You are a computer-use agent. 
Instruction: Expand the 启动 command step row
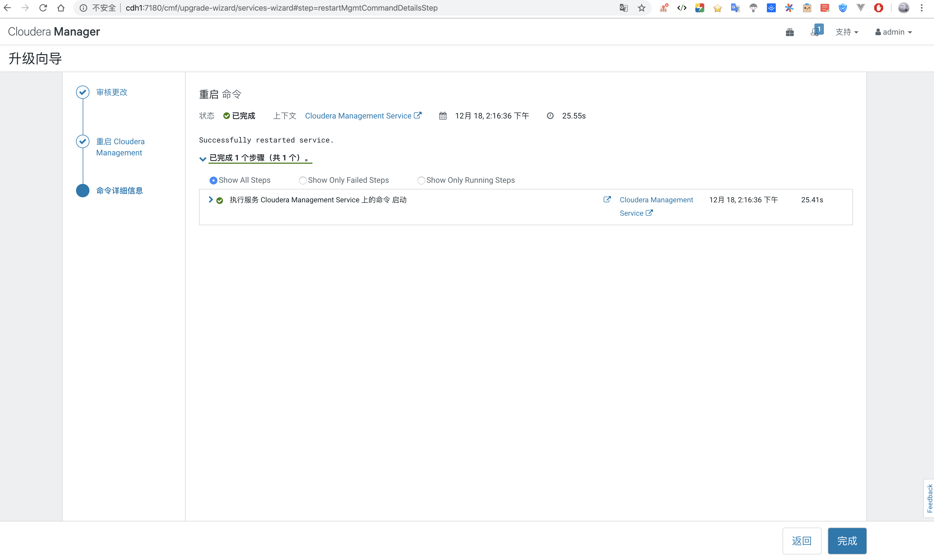click(x=210, y=200)
